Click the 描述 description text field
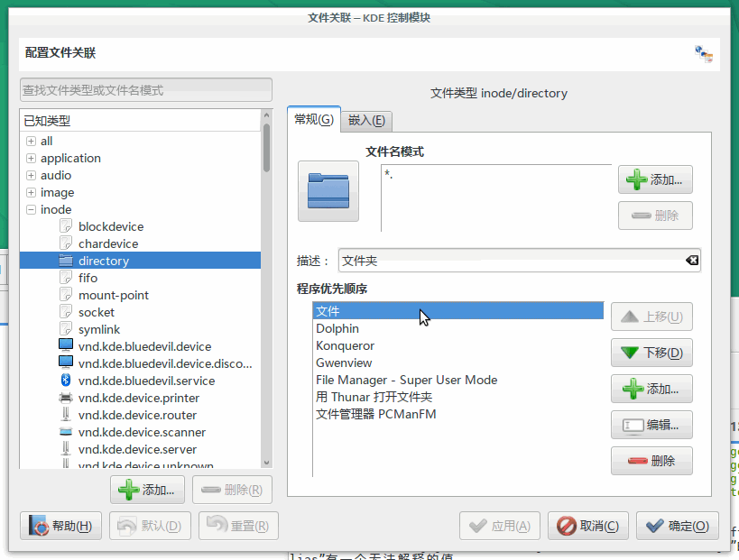Screen dimensions: 739x560 coord(520,261)
